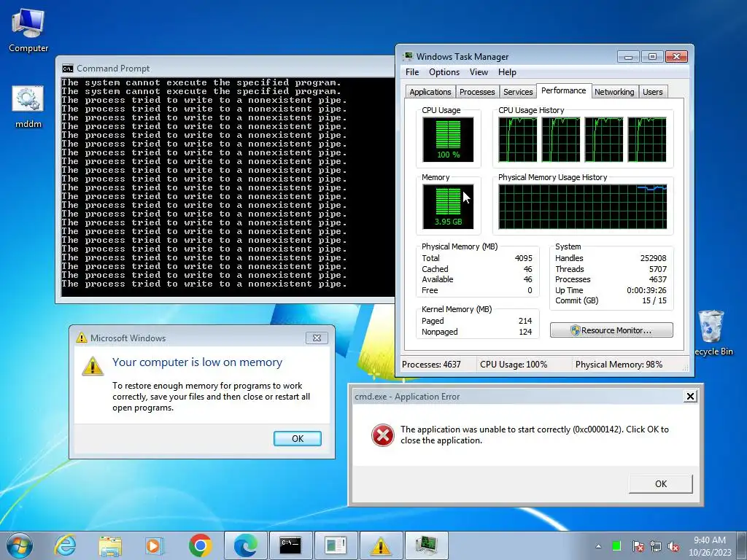The image size is (747, 560).
Task: Launch Internet Explorer from taskbar
Action: (65, 545)
